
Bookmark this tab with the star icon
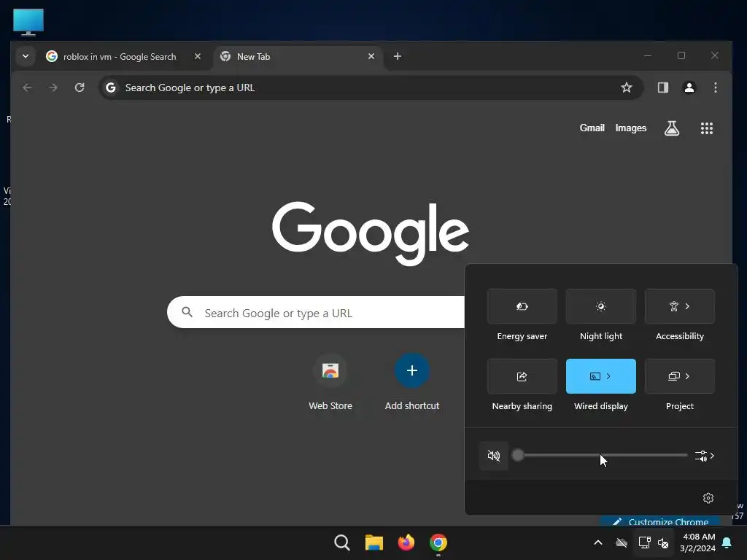click(627, 87)
